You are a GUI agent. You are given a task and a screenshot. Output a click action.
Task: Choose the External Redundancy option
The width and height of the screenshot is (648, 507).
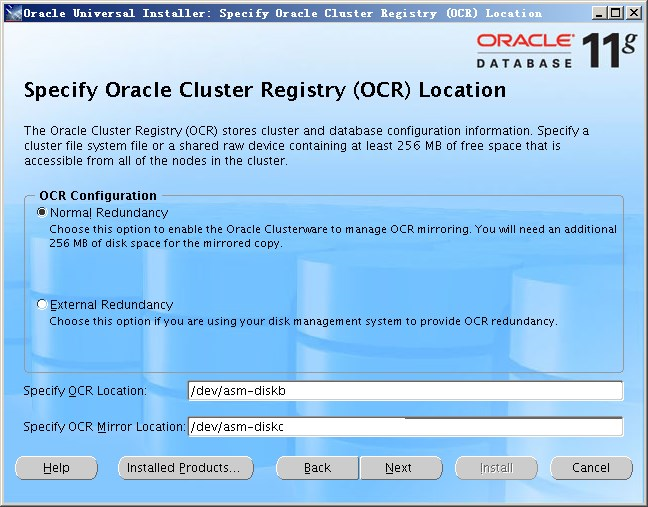pos(42,305)
